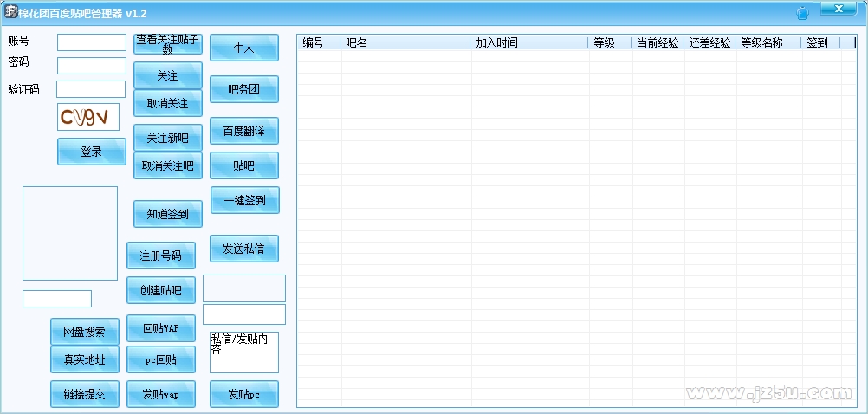Click the 一键签到 one-click sign-in button
This screenshot has width=868, height=414.
(x=244, y=200)
